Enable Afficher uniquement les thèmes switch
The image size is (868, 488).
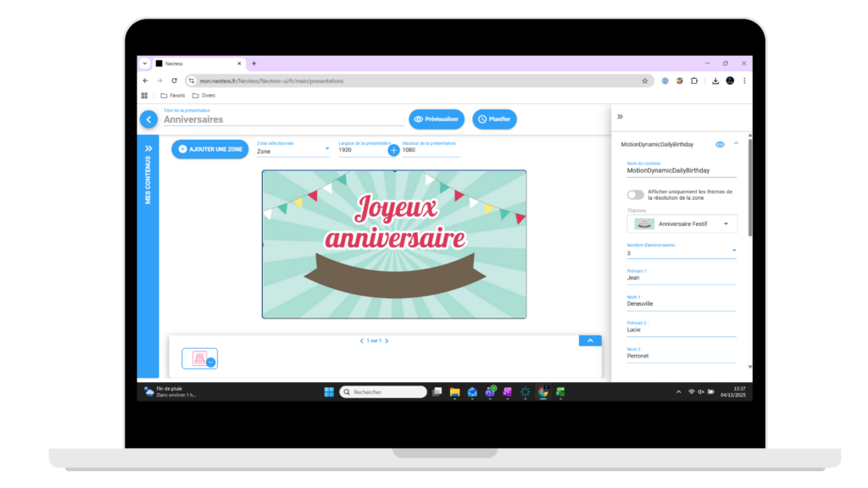coord(635,193)
